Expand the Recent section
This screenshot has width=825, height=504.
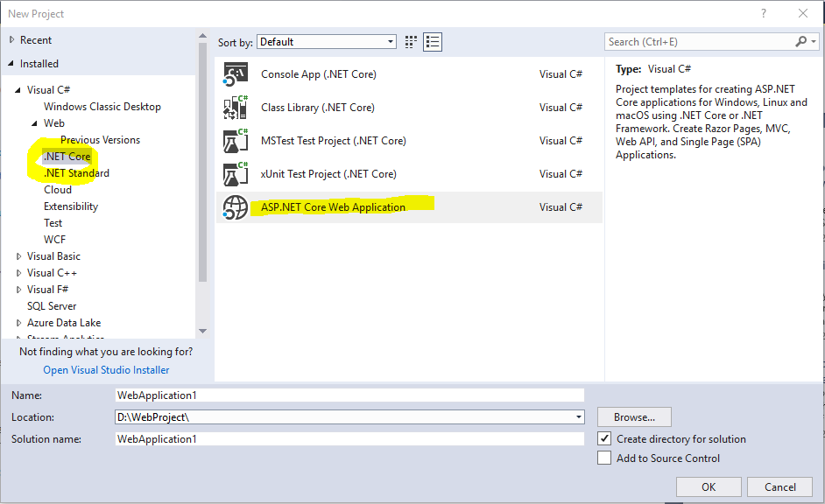point(11,40)
